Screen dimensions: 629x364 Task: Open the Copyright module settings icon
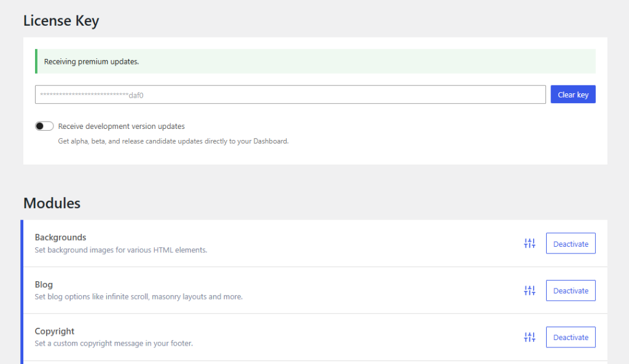[x=529, y=337]
